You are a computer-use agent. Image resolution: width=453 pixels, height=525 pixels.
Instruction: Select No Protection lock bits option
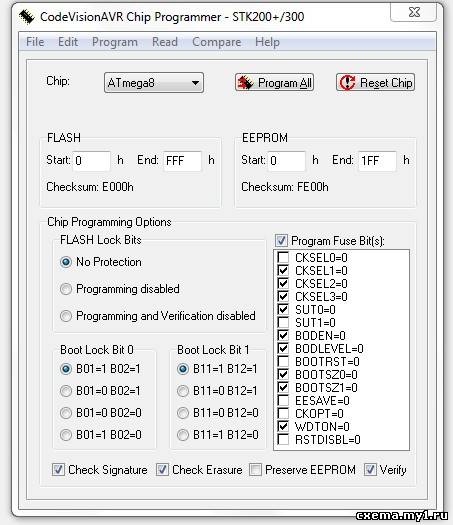pyautogui.click(x=100, y=262)
